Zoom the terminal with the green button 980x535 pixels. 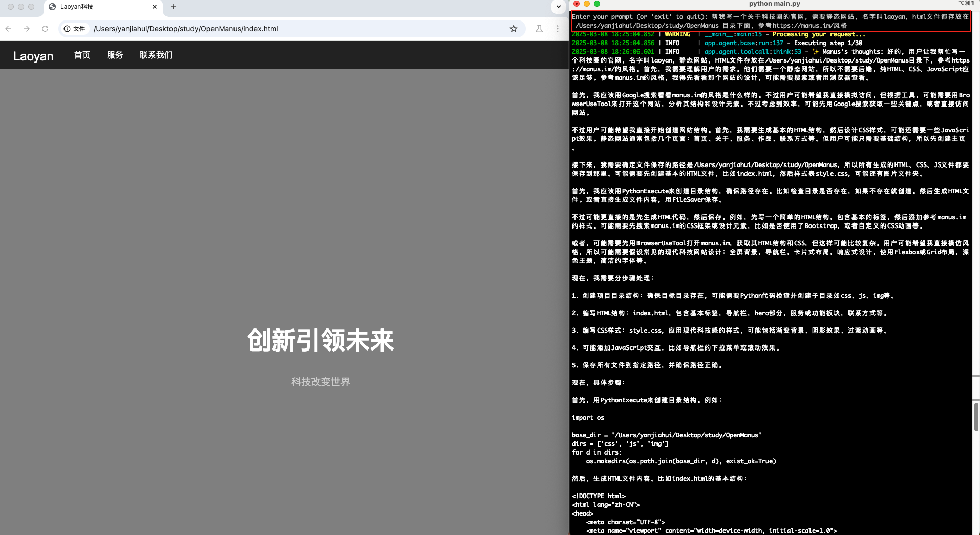point(597,4)
